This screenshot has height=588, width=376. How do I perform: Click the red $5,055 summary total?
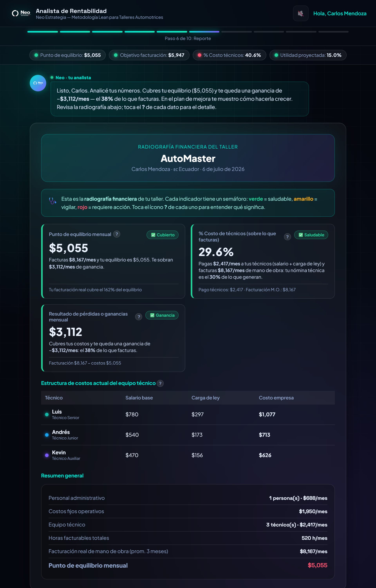(x=317, y=565)
